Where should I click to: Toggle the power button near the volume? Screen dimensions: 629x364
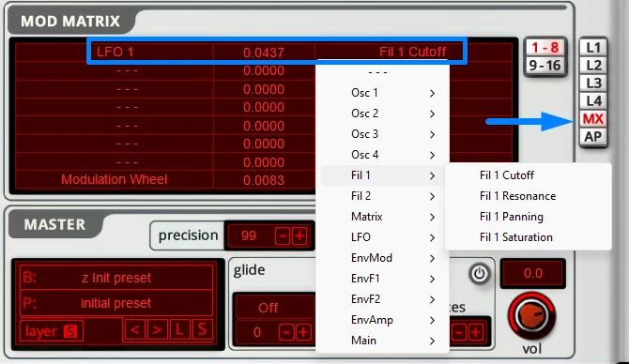479,274
